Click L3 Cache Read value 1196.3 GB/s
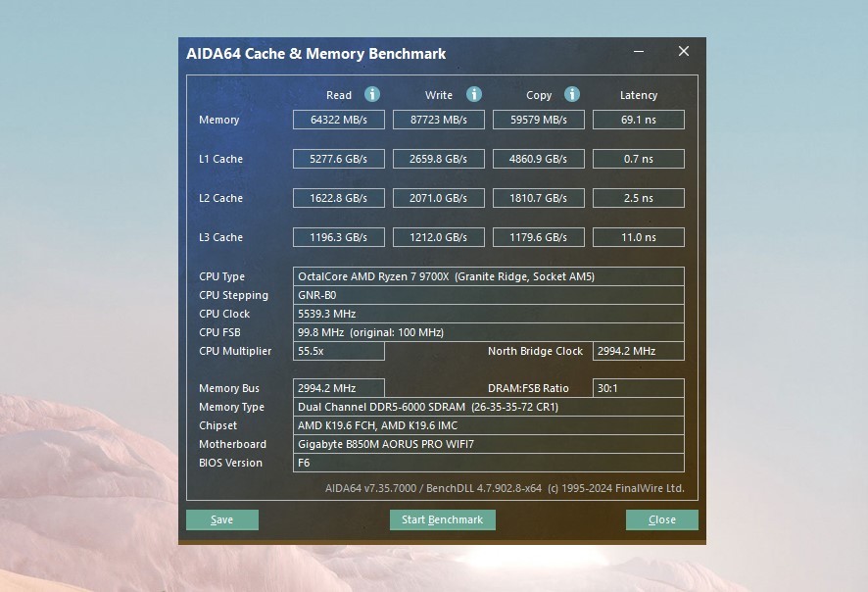 pyautogui.click(x=339, y=237)
